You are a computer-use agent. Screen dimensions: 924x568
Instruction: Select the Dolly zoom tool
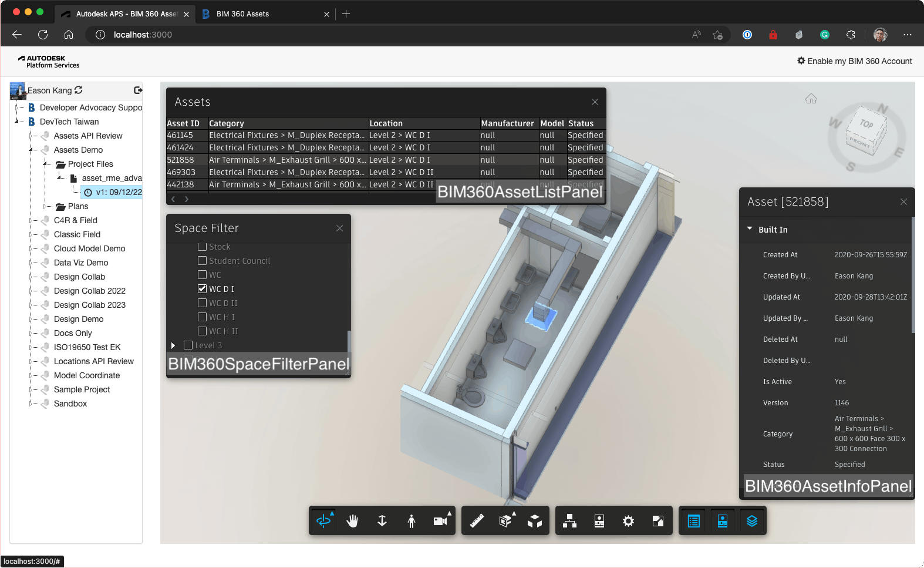click(x=382, y=521)
